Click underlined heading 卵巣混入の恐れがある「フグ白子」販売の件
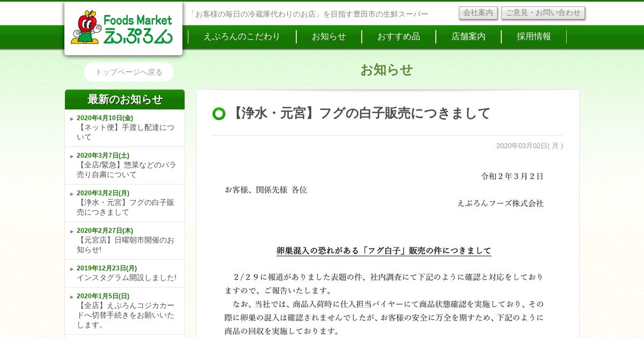 pos(384,251)
